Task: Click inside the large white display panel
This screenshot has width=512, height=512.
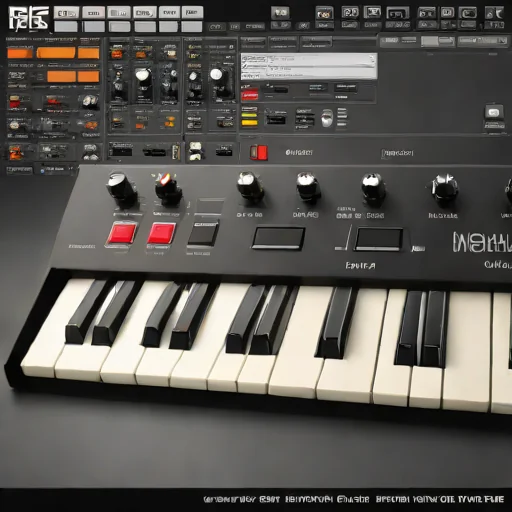Action: [x=309, y=66]
